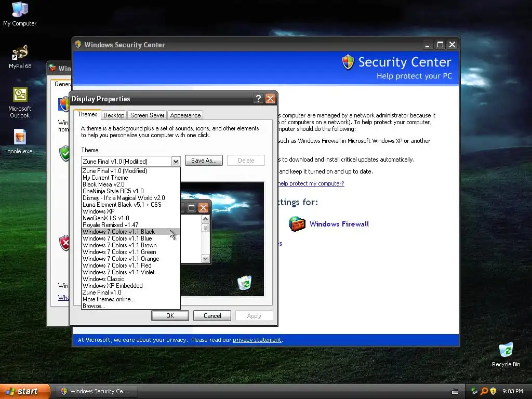Choose Windows 7 Colors v1.1 Brown

coord(130,245)
